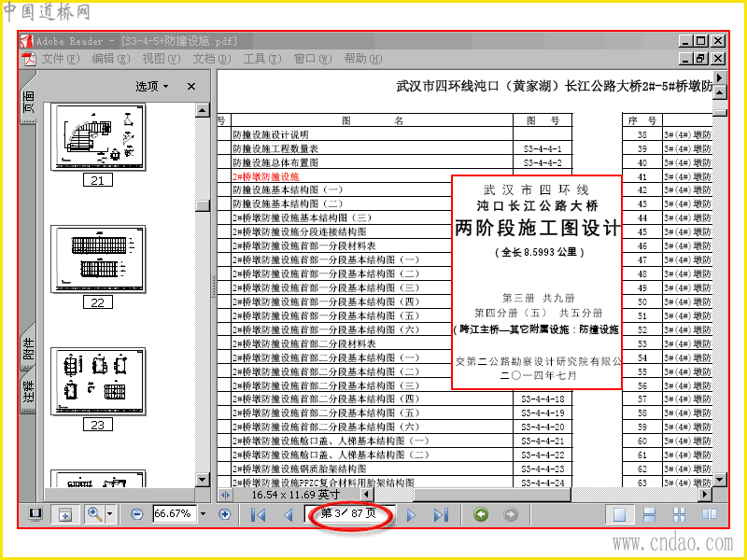This screenshot has height=560, width=747.
Task: Open the 附件 side tab
Action: coord(29,348)
